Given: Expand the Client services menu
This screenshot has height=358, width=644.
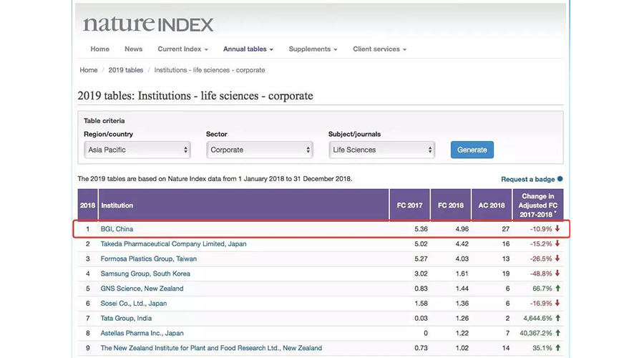Looking at the screenshot, I should (x=379, y=49).
